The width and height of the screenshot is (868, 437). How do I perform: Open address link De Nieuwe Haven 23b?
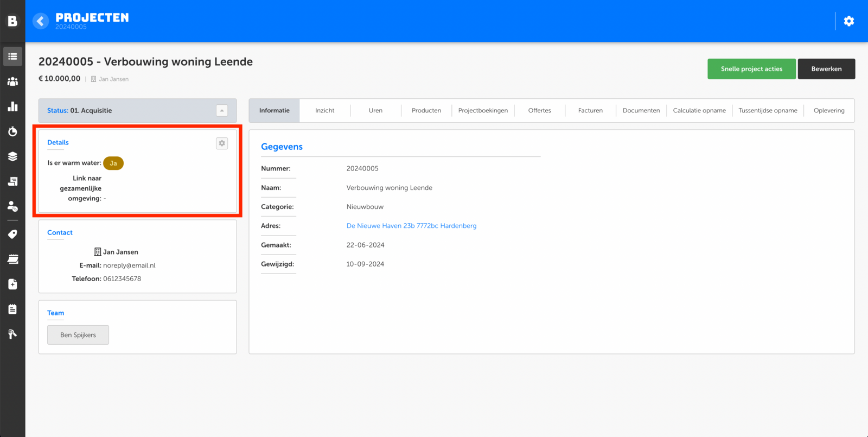(411, 226)
